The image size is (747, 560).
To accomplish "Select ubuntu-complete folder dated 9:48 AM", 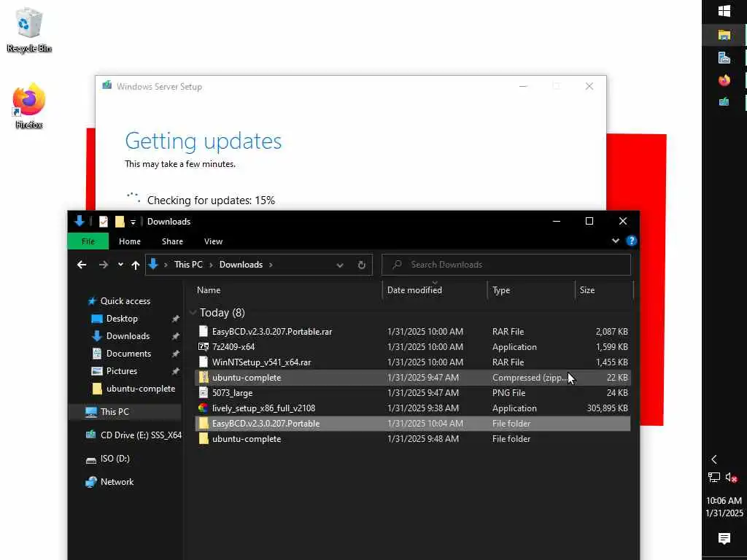I will pyautogui.click(x=413, y=438).
